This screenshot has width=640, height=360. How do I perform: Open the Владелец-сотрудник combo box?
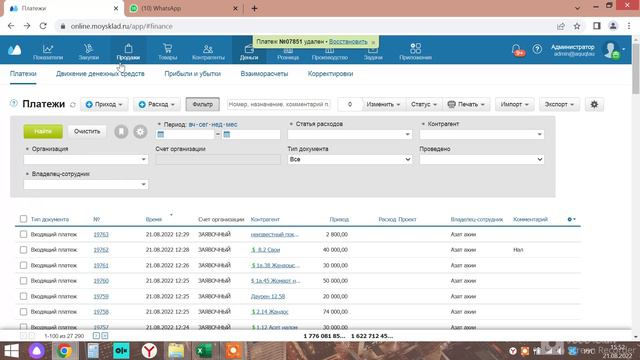pos(86,184)
